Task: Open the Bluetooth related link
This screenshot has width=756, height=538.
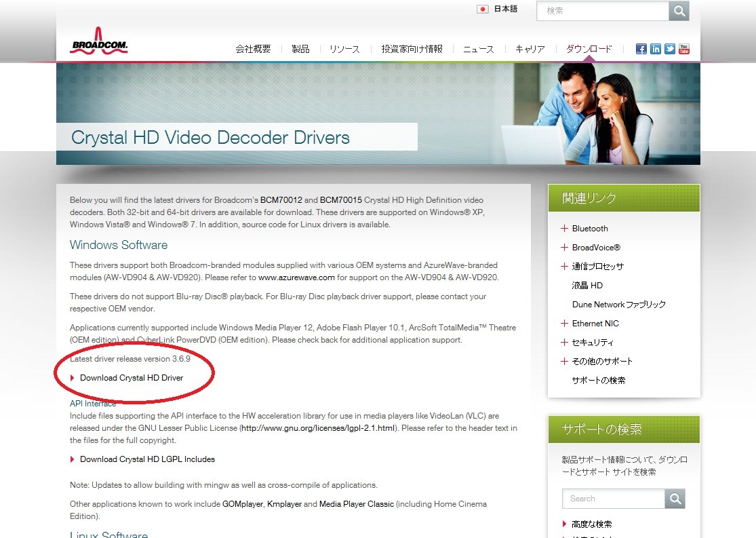Action: [x=590, y=228]
